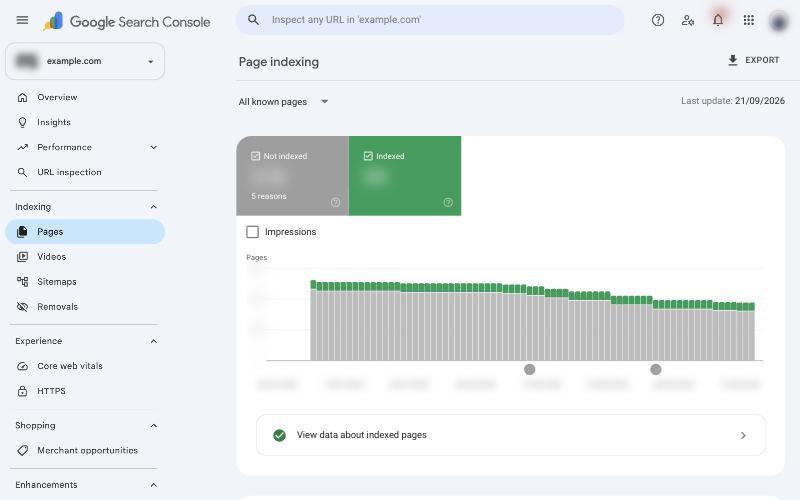Screen dimensions: 800x500
Task: Click arrow on View data about indexed pages
Action: click(x=743, y=435)
